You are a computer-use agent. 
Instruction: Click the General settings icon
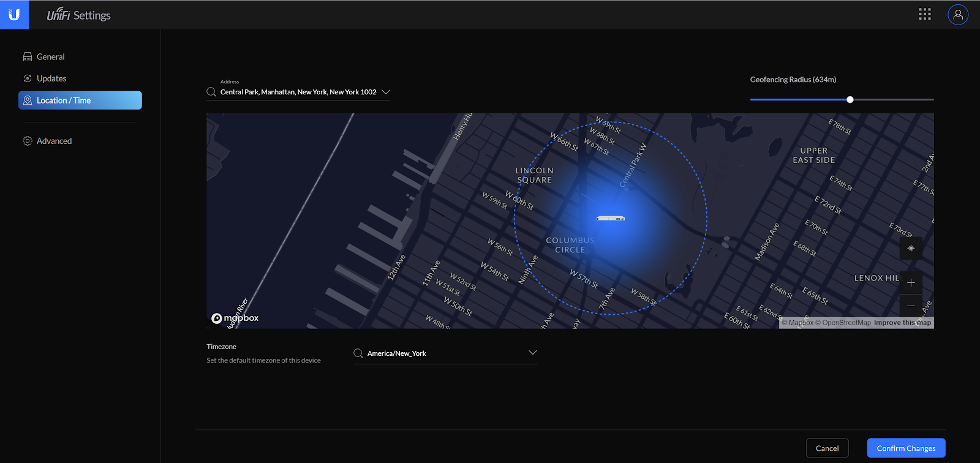click(28, 57)
